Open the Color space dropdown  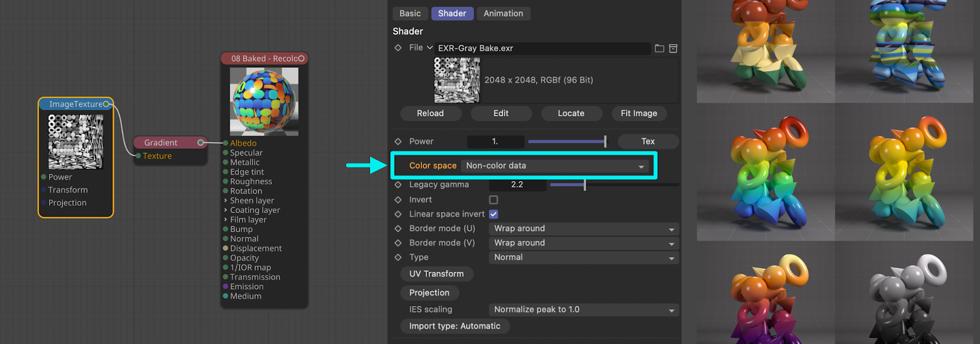[x=555, y=166]
